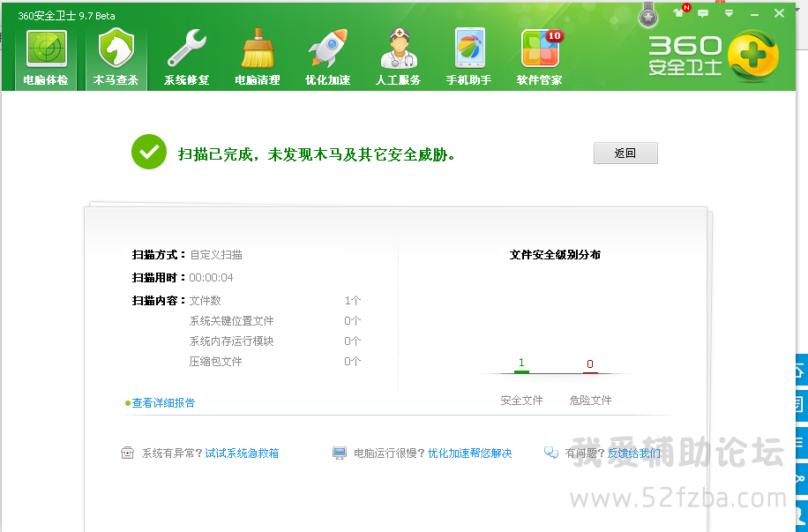Click the chat bubbles icon beside 有问题
The image size is (808, 532).
(x=551, y=453)
